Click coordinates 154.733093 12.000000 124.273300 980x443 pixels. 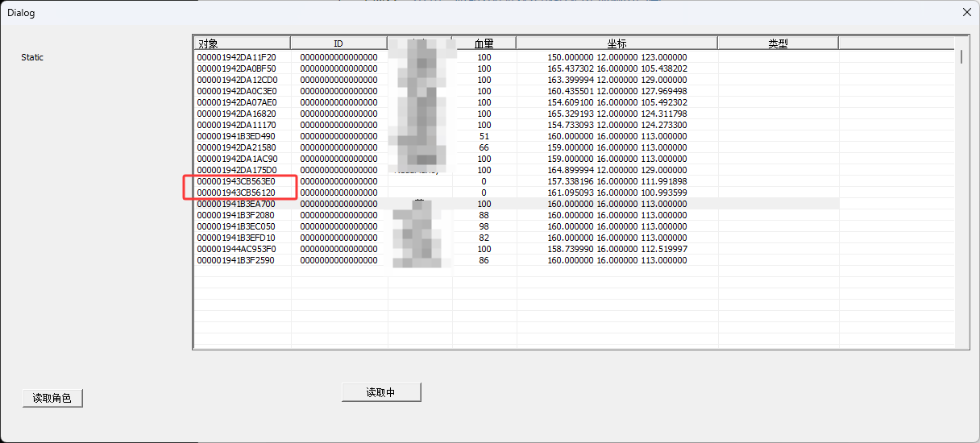pyautogui.click(x=617, y=125)
